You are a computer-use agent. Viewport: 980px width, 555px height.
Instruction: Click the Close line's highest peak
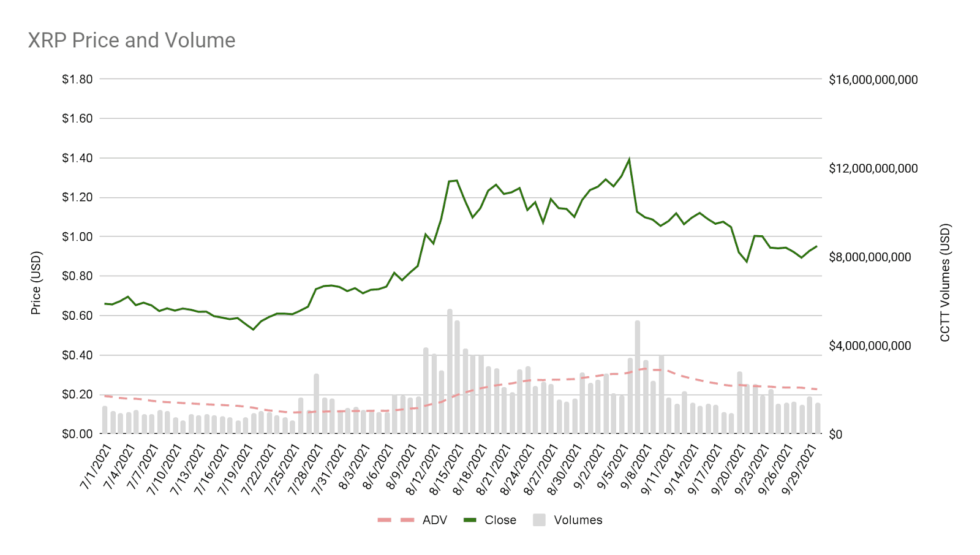tap(629, 159)
